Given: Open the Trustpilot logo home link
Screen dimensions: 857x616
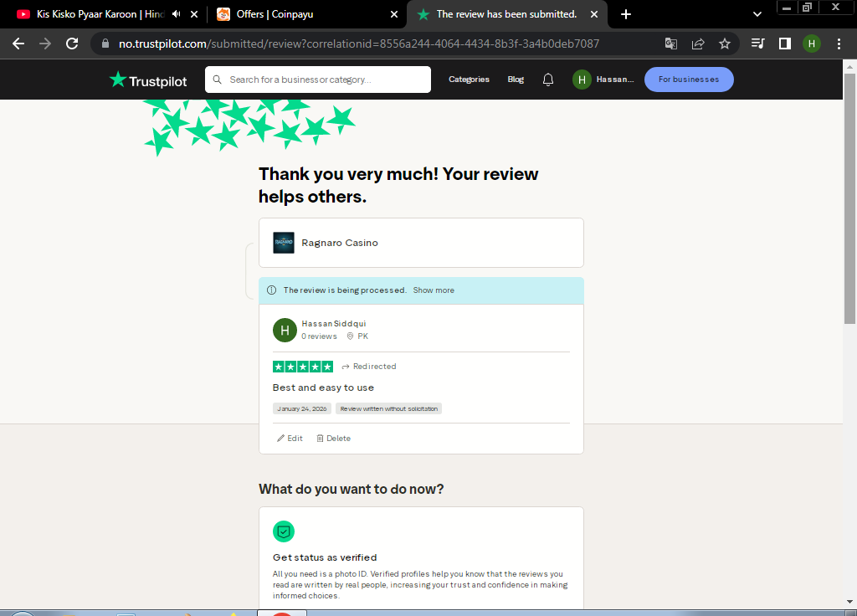Looking at the screenshot, I should tap(148, 80).
